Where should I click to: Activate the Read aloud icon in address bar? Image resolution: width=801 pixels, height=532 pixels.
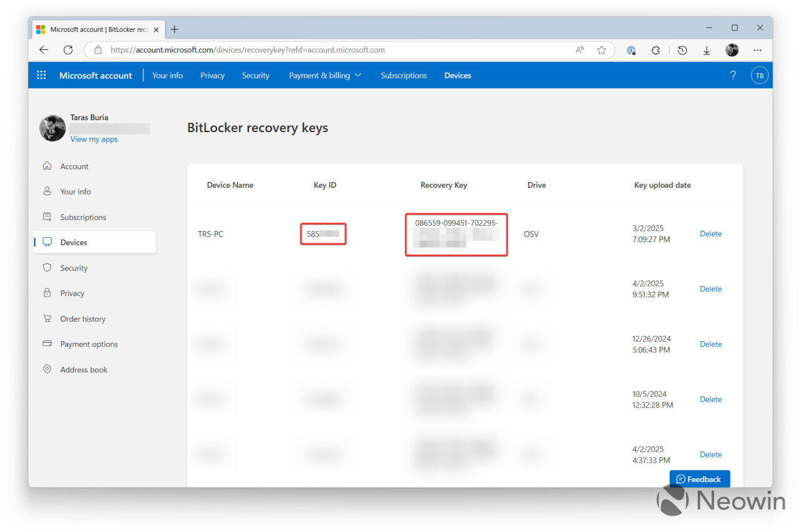(x=579, y=50)
